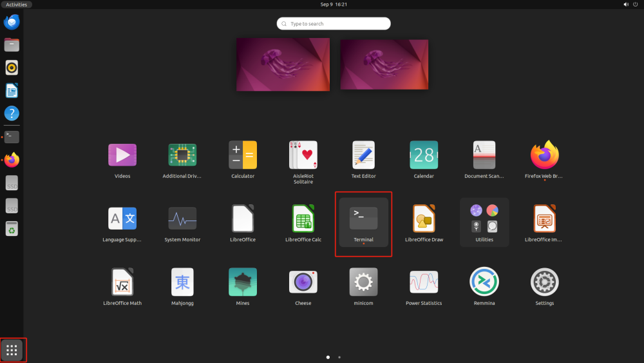Click Show Applications grid button in dock

[12, 350]
